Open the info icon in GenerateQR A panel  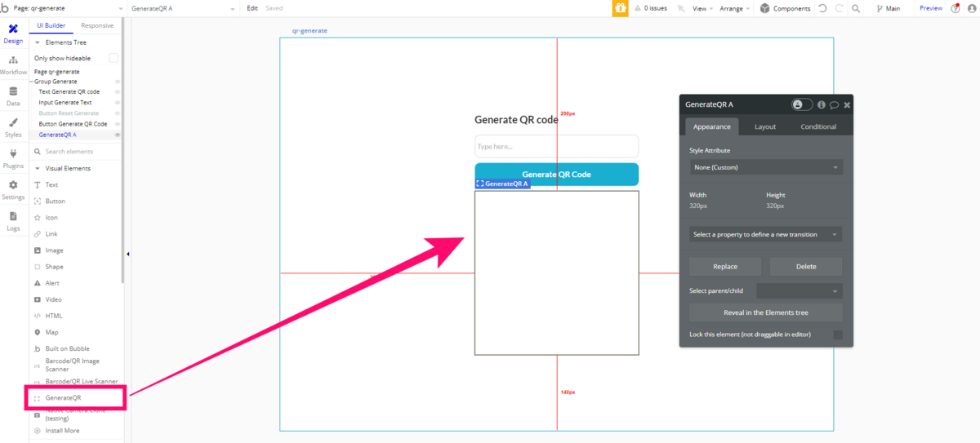pos(822,104)
